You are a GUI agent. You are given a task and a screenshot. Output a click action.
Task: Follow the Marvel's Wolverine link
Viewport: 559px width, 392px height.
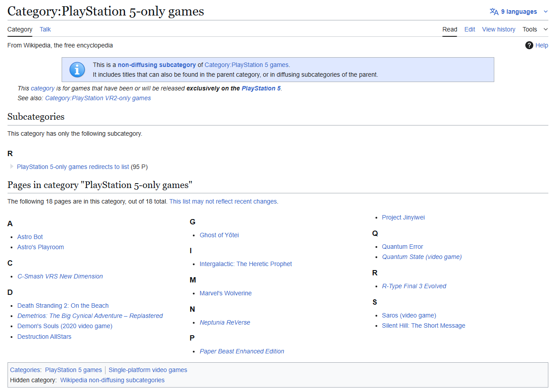pyautogui.click(x=225, y=293)
